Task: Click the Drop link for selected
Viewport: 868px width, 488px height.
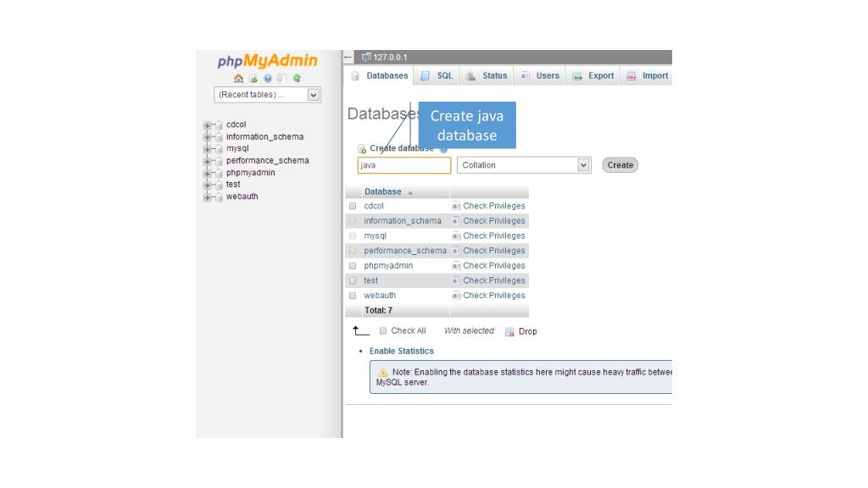Action: [x=527, y=331]
